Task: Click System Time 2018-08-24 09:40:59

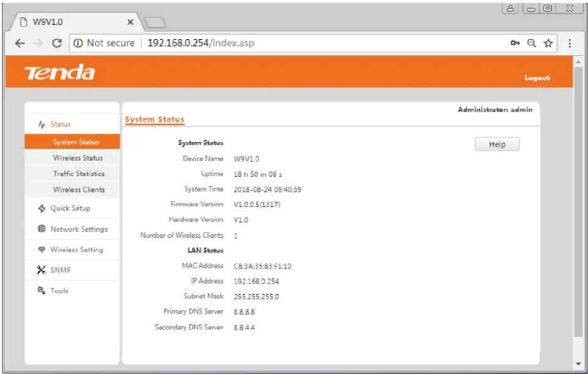Action: point(268,189)
